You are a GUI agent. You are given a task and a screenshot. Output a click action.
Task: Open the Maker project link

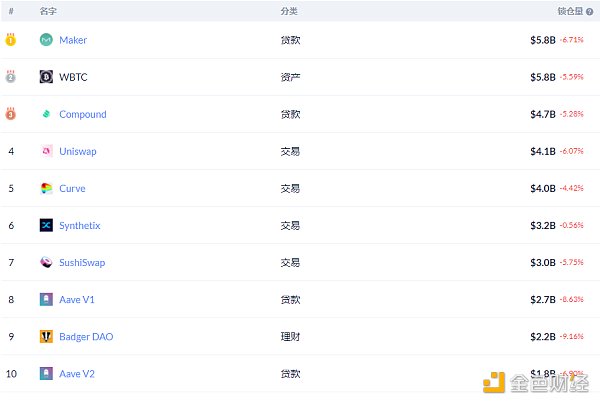pos(73,40)
